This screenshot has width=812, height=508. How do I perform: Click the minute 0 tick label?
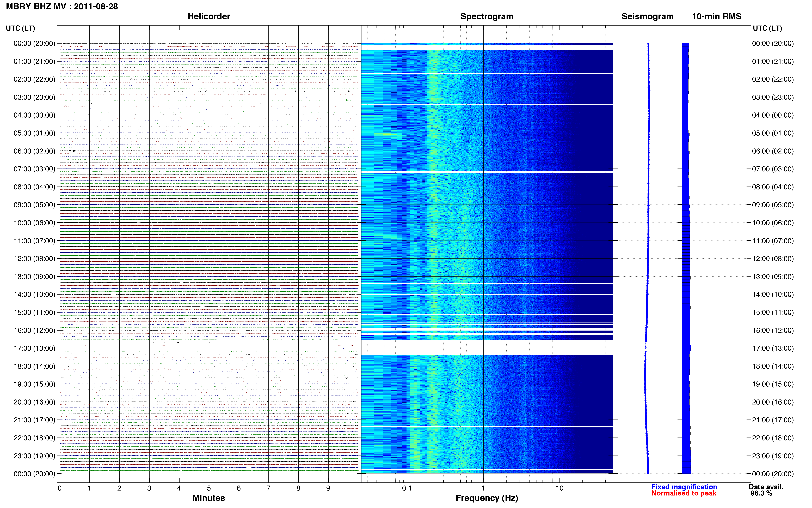pos(59,488)
